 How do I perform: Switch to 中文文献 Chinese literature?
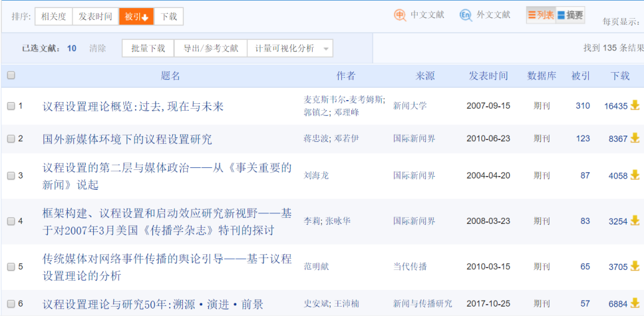point(419,16)
